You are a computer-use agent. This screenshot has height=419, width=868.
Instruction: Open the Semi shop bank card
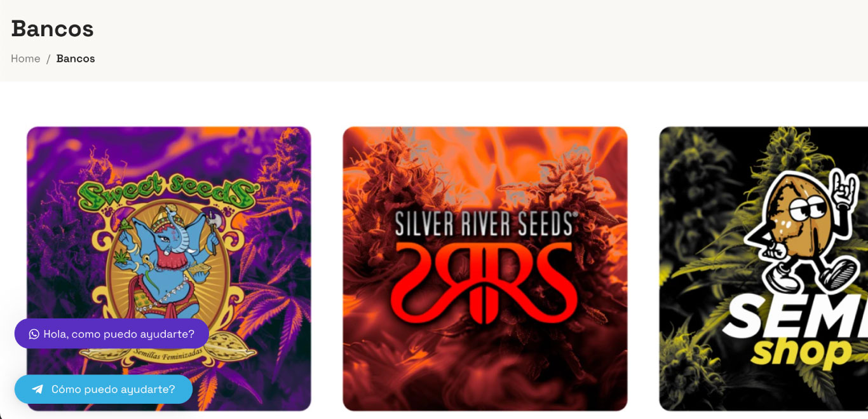pyautogui.click(x=763, y=269)
